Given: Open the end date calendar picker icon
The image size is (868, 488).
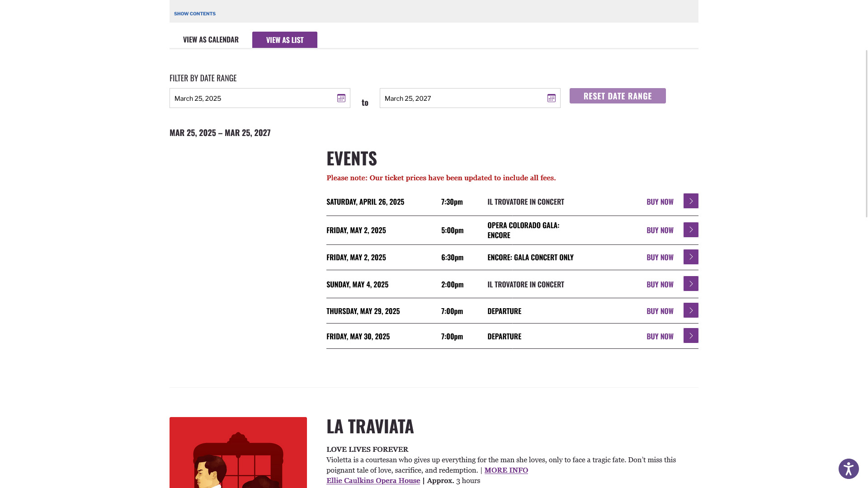Looking at the screenshot, I should 551,98.
